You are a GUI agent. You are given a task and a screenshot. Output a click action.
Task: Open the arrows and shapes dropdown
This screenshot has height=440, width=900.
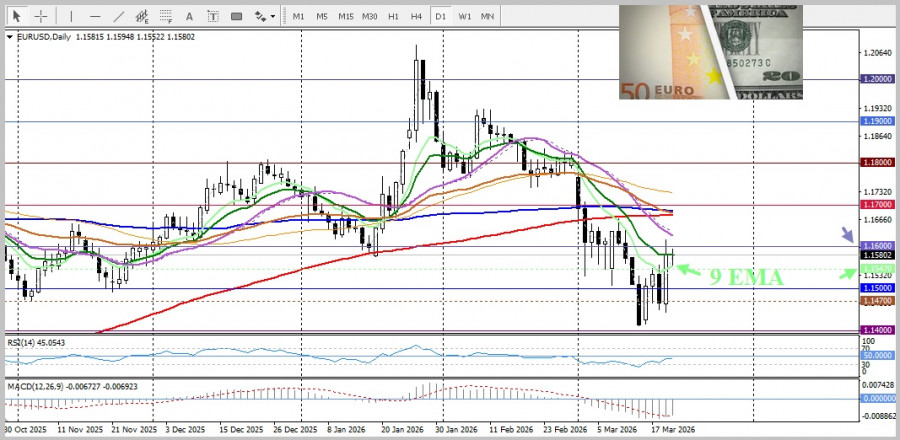(265, 16)
